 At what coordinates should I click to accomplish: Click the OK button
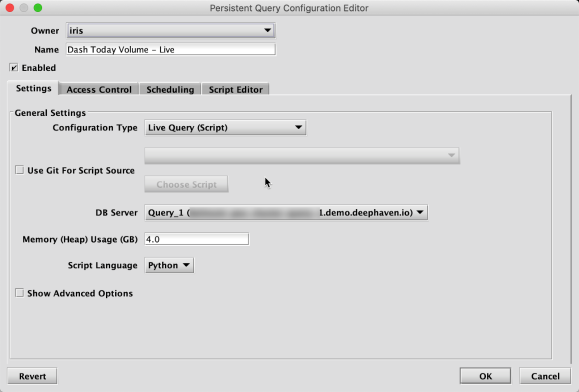485,376
